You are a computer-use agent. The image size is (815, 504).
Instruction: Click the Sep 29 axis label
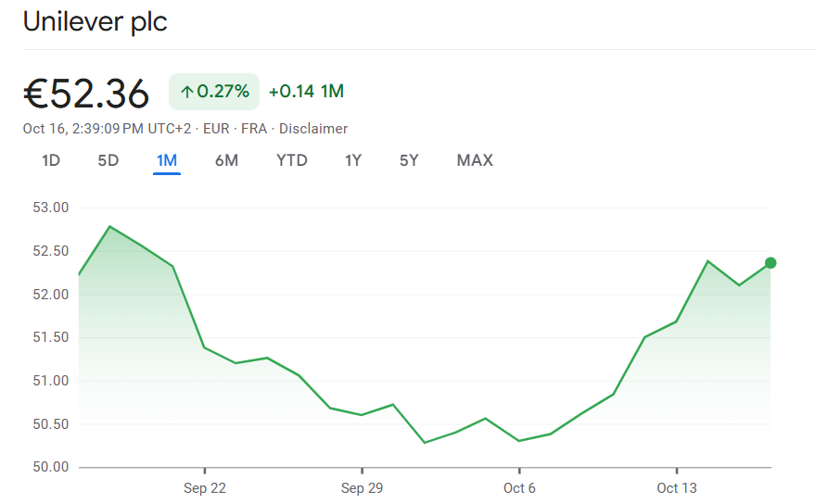(362, 488)
